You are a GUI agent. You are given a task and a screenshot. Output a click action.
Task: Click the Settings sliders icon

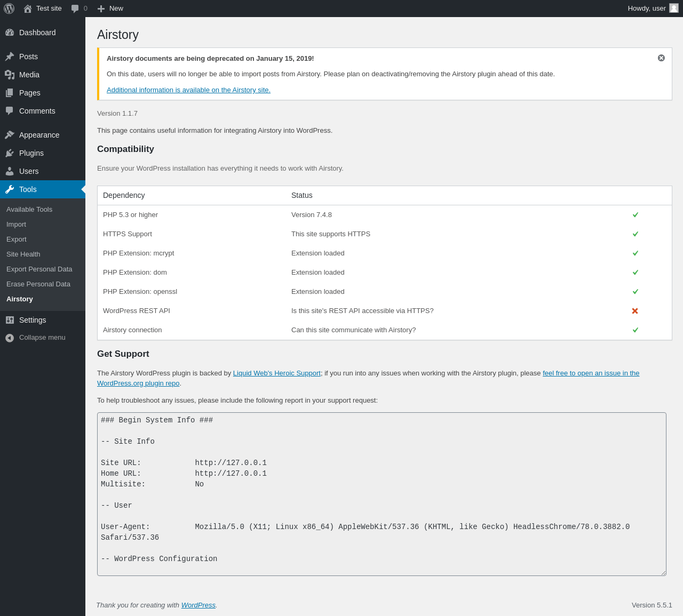(x=10, y=320)
